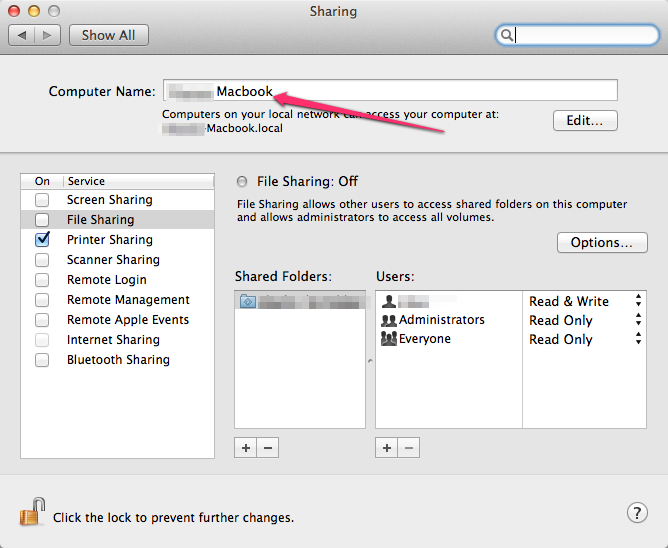Select Remote Login service row

pos(117,280)
